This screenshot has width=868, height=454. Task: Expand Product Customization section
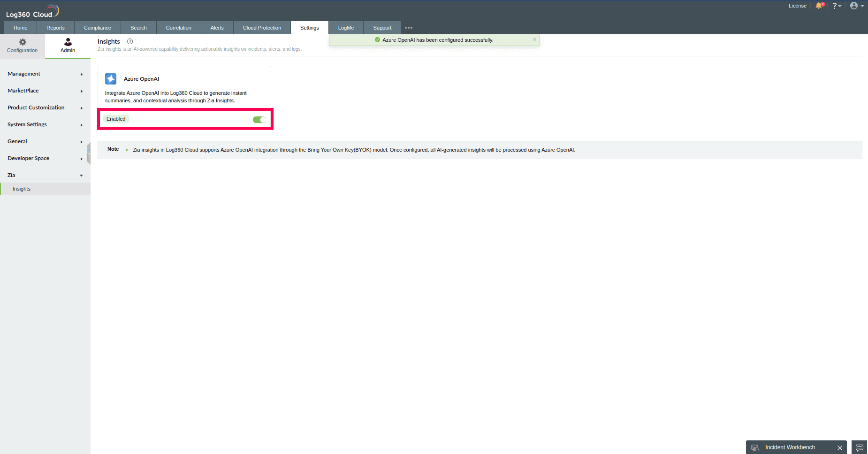tap(45, 108)
